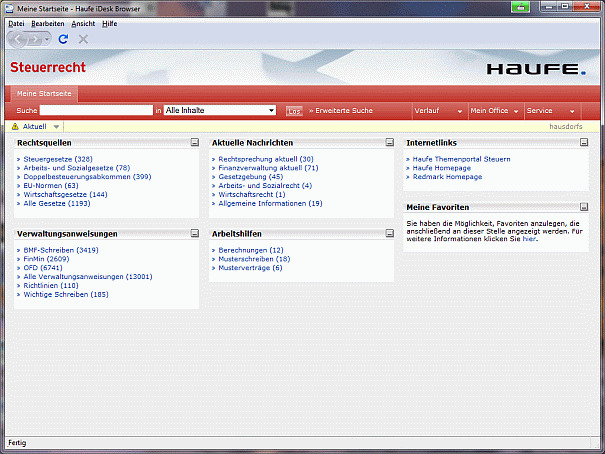This screenshot has height=454, width=605.
Task: Click the Steuerrecht heading
Action: pos(48,67)
